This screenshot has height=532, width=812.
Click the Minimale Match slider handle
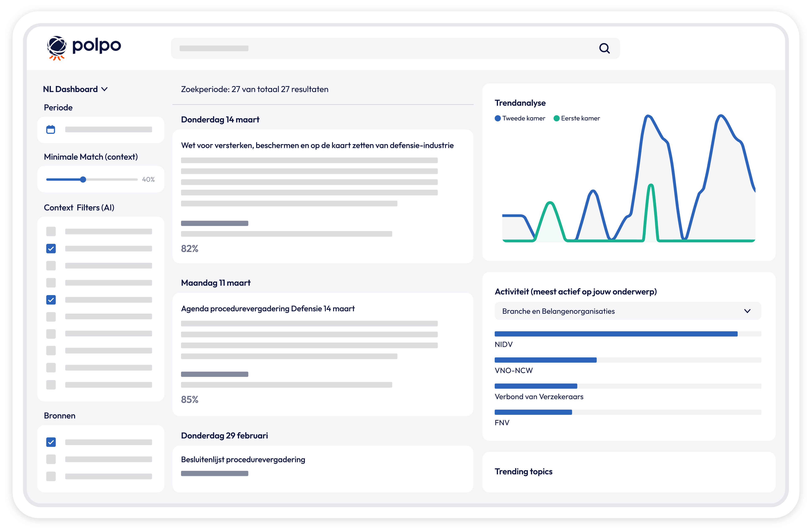[83, 180]
